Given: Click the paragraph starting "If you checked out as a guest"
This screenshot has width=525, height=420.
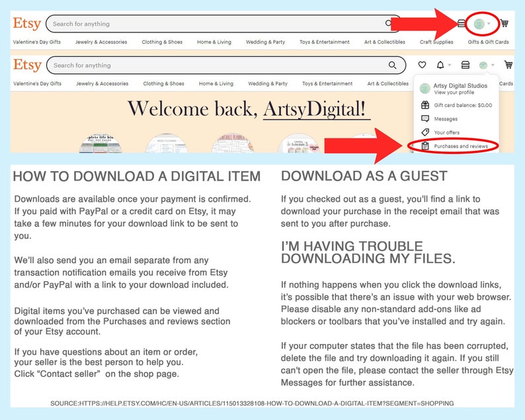Looking at the screenshot, I should click(390, 211).
